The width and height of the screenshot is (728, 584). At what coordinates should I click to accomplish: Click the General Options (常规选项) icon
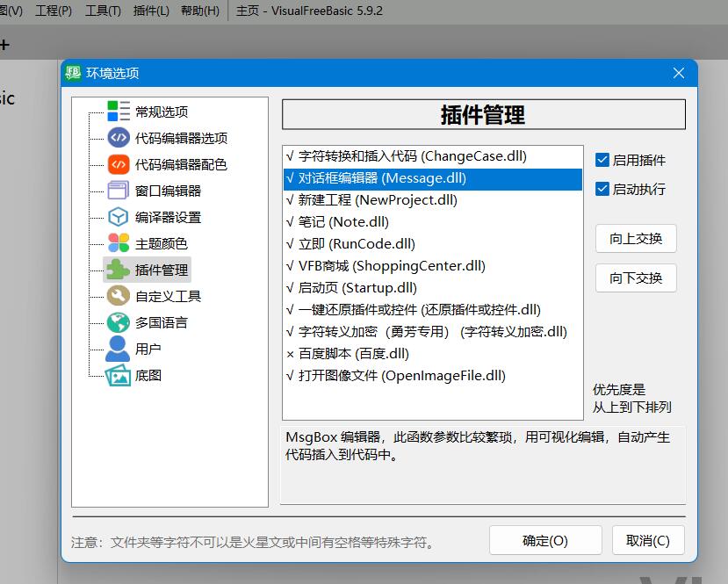point(119,112)
